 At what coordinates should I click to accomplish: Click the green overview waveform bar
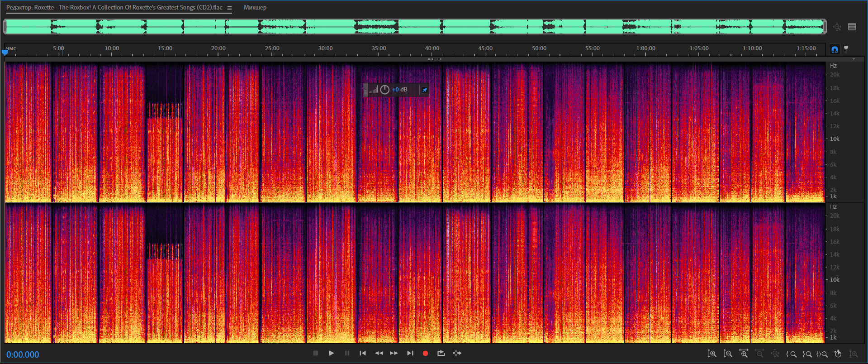[415, 27]
